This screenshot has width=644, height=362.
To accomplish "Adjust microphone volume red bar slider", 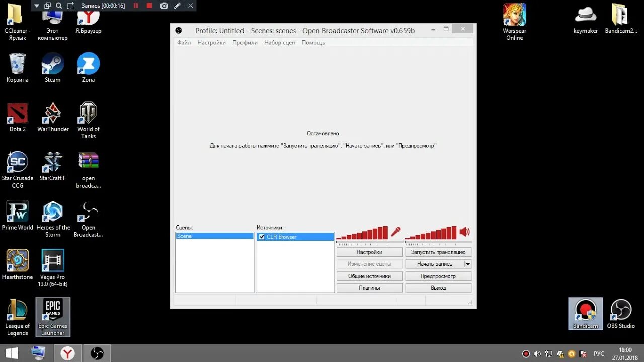I will pos(362,233).
